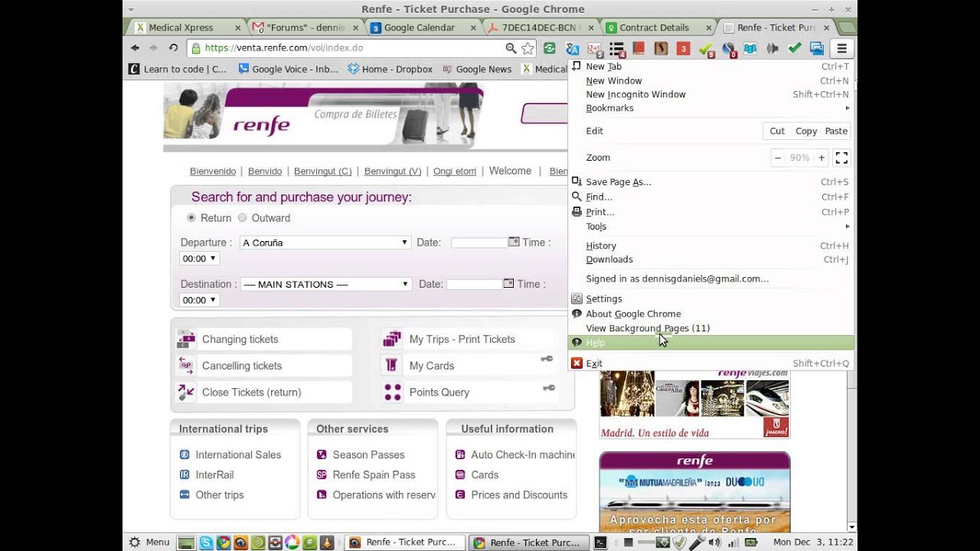Click the speaker sound extension icon
This screenshot has height=551, width=980.
(773, 48)
